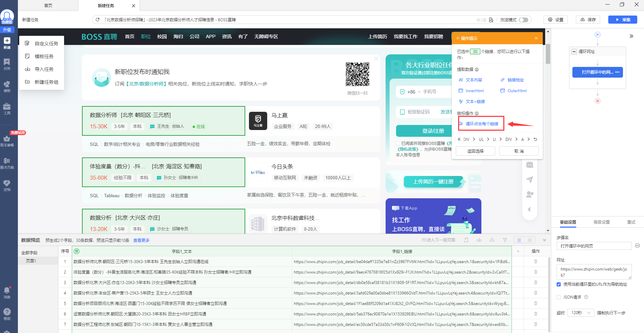Screen dimensions: 644x333
Task: Click the refresh icon beside the URL bar
Action: [97, 20]
